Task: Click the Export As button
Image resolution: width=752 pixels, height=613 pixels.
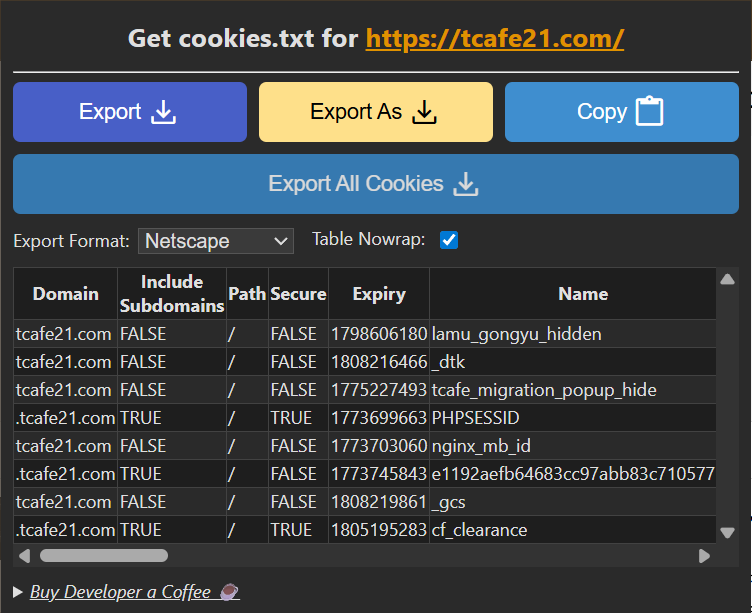Action: pyautogui.click(x=376, y=112)
